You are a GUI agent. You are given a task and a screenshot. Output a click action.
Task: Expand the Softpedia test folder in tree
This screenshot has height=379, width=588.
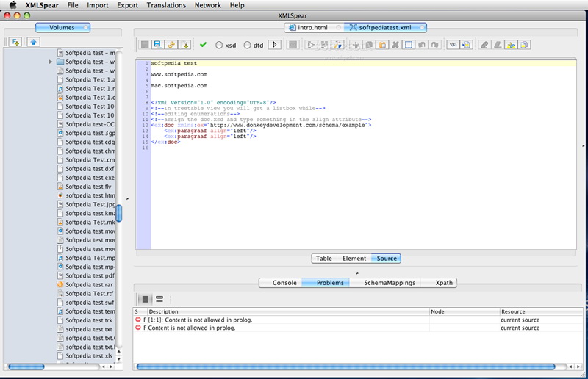(x=51, y=62)
